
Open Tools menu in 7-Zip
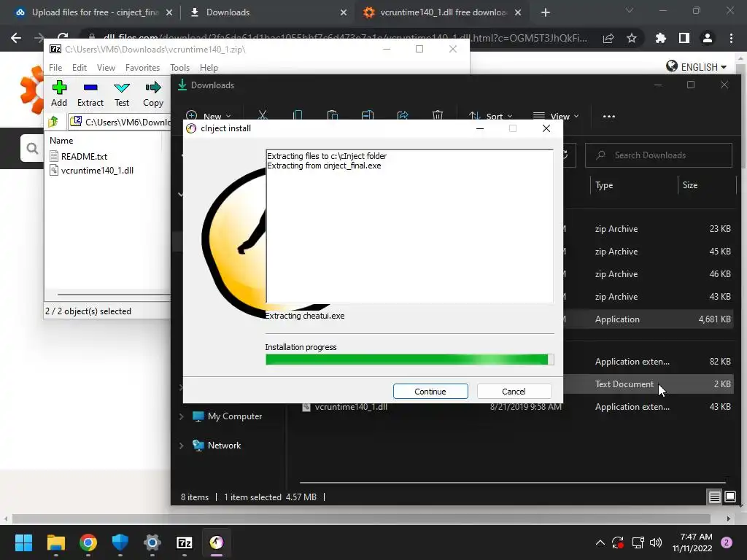[179, 68]
